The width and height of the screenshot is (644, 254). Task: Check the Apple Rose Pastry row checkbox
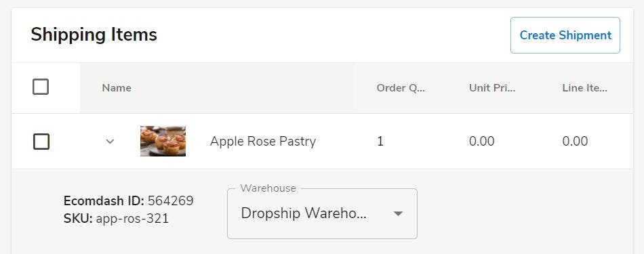click(41, 142)
